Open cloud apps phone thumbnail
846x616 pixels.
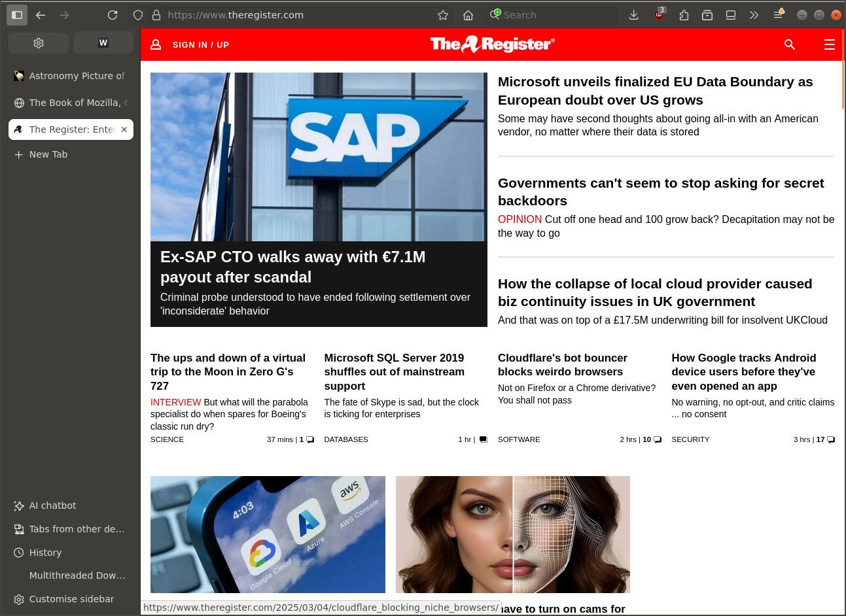coord(268,534)
